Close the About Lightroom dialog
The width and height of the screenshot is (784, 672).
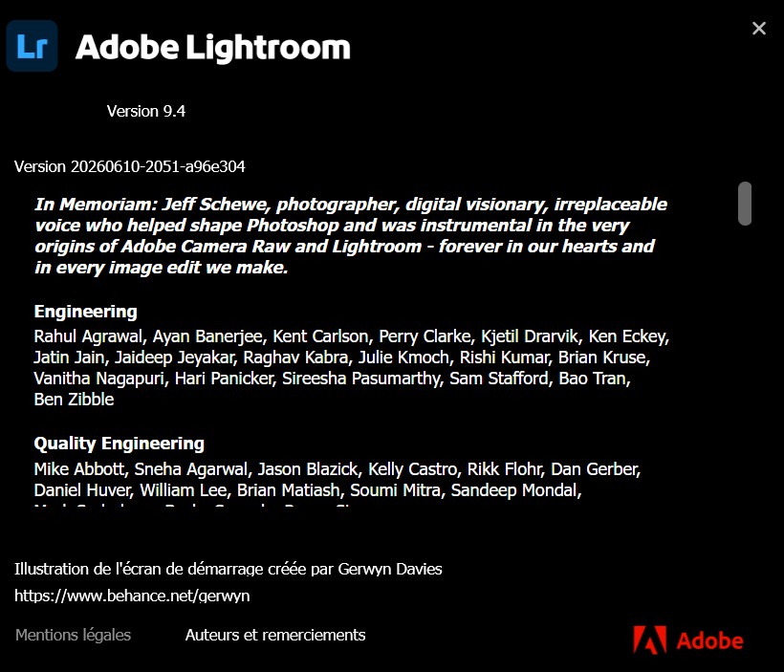click(759, 28)
